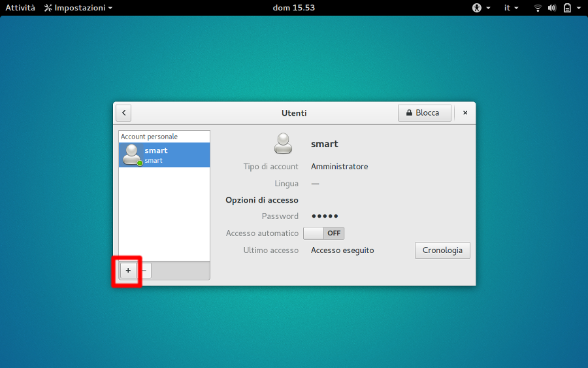Screen dimensions: 588x368
Task: Click the plus button to add user
Action: (128, 271)
